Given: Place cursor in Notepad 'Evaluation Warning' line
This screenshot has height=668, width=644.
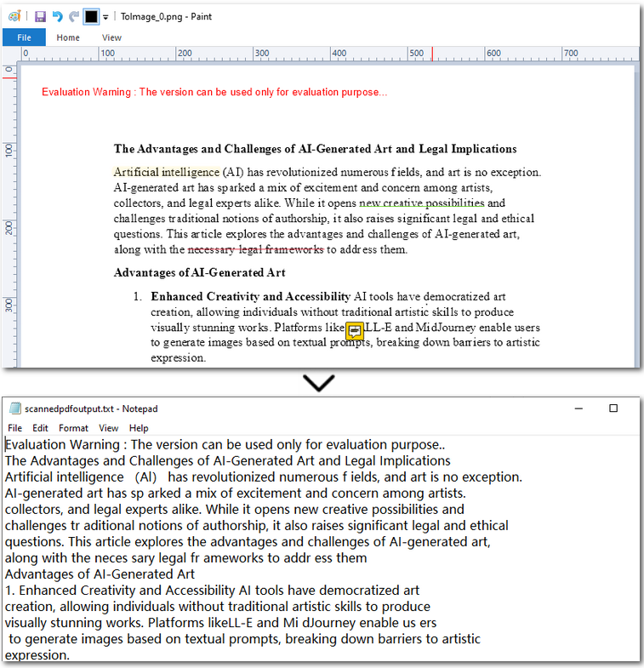Looking at the screenshot, I should pyautogui.click(x=225, y=444).
